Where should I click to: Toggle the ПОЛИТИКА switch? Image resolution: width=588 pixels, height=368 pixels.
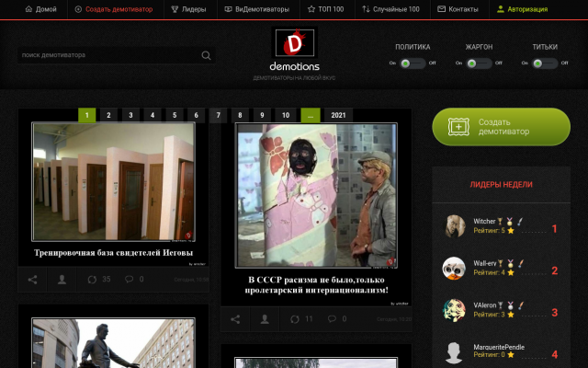coord(413,63)
